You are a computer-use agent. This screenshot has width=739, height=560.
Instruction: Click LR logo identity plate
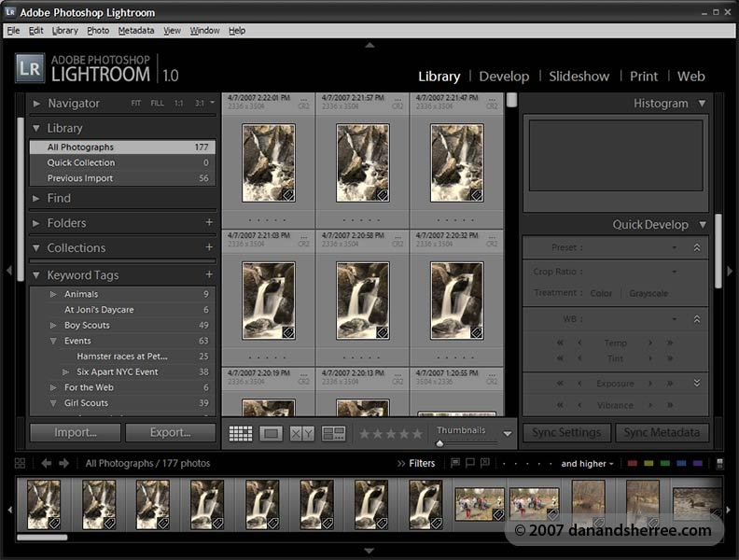pyautogui.click(x=30, y=68)
